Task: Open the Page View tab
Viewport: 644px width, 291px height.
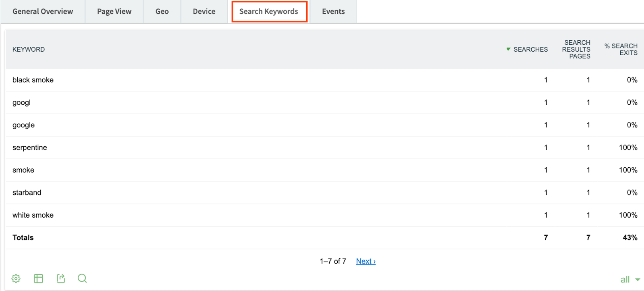Action: (x=114, y=12)
